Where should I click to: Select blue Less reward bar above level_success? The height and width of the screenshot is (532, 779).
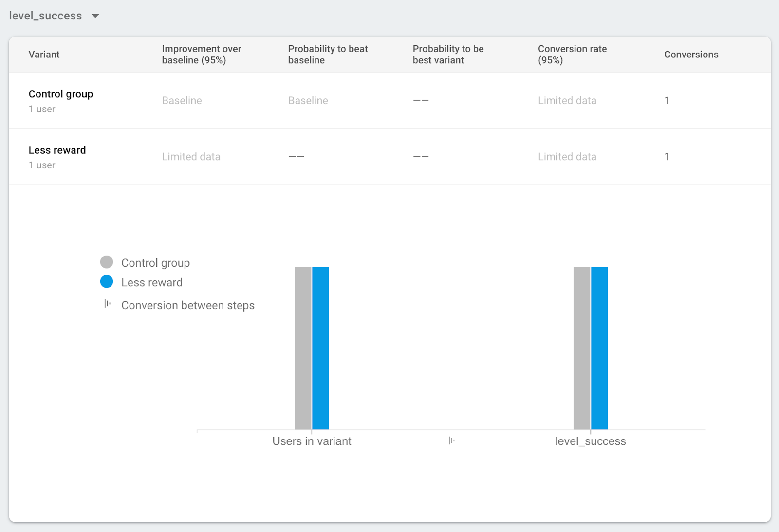[x=599, y=348]
